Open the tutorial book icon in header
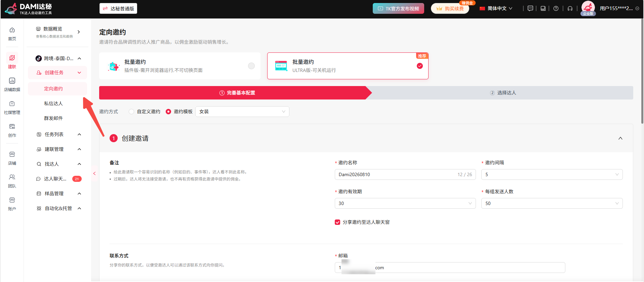This screenshot has height=282, width=644. 543,8
